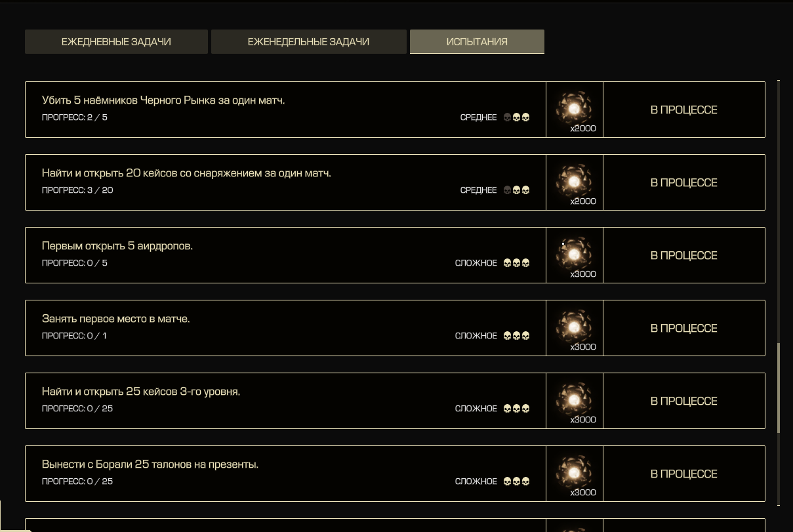This screenshot has width=793, height=532.
Task: Select challenge Первым открыть 5 аирдропов
Action: tap(285, 255)
